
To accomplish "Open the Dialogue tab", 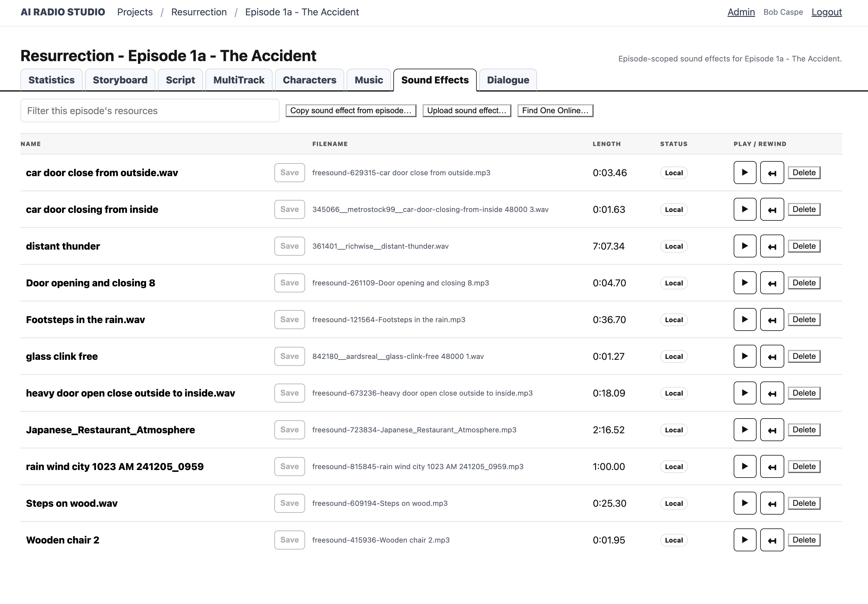I will pyautogui.click(x=508, y=80).
